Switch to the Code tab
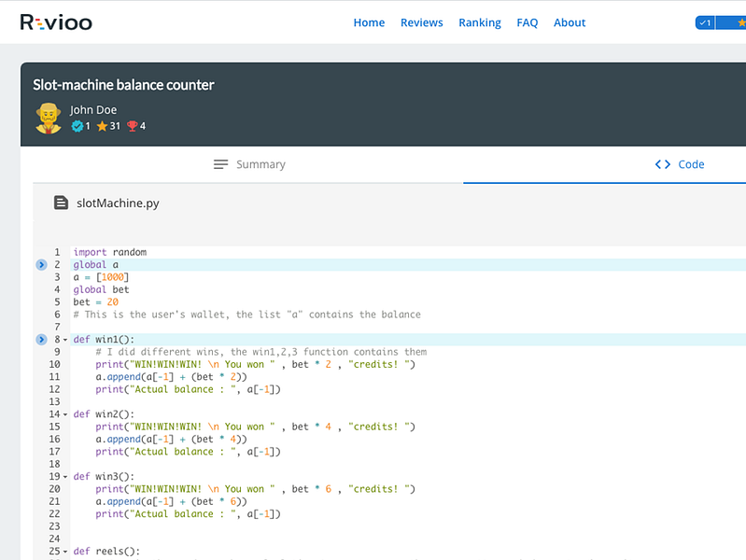Screen dimensions: 746x560 click(x=680, y=164)
